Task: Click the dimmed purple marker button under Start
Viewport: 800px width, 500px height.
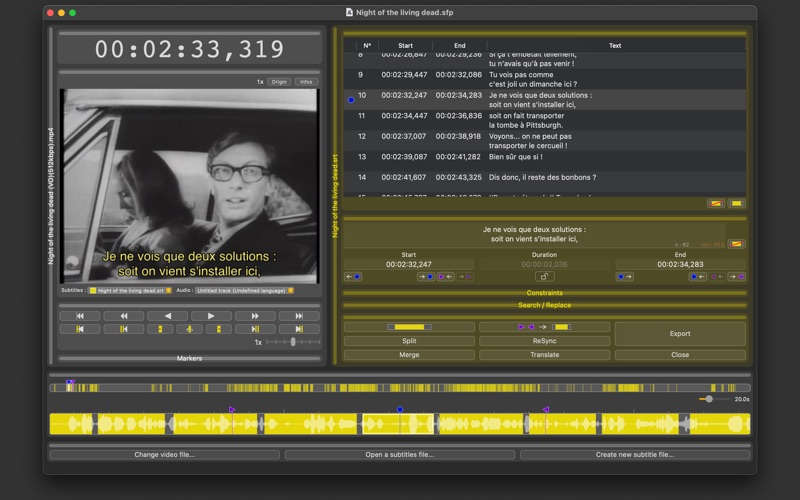Action: [465, 277]
